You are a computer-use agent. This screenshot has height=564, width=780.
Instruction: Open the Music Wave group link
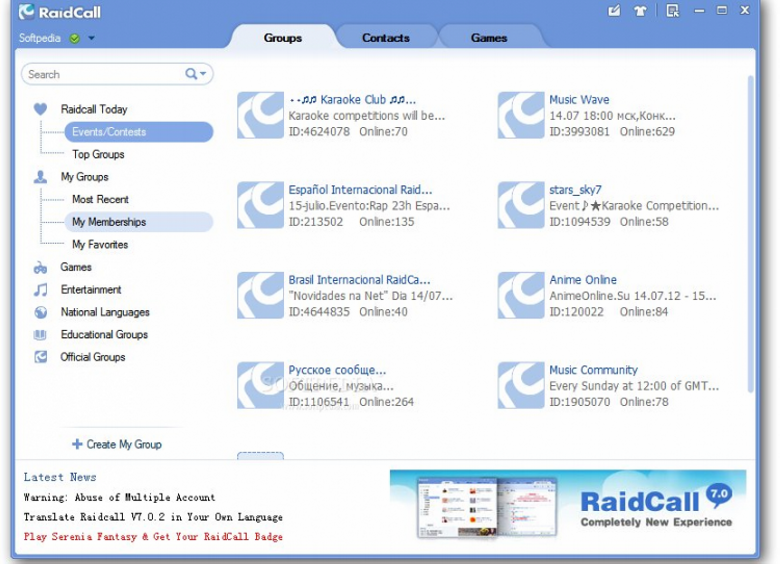coord(579,99)
